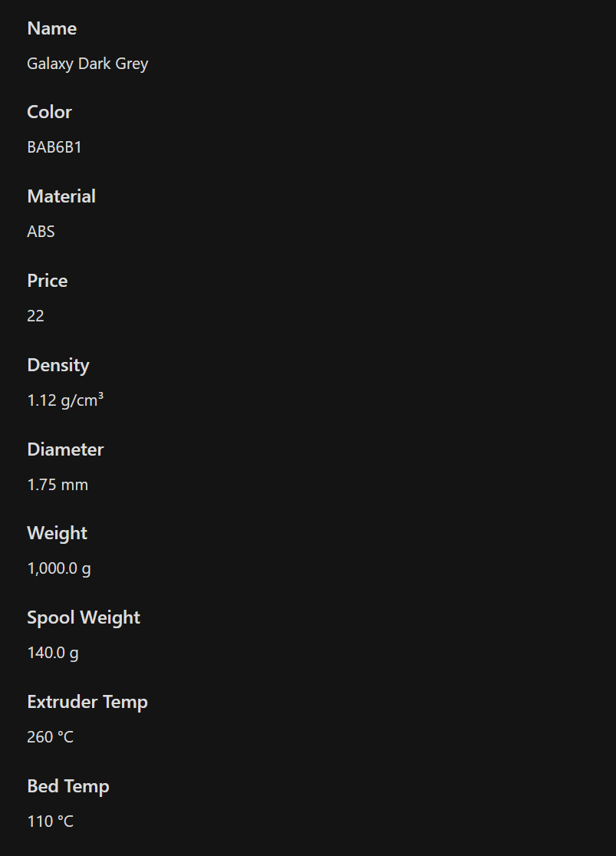
Task: Click the Bed Temp heading
Action: [x=68, y=787]
